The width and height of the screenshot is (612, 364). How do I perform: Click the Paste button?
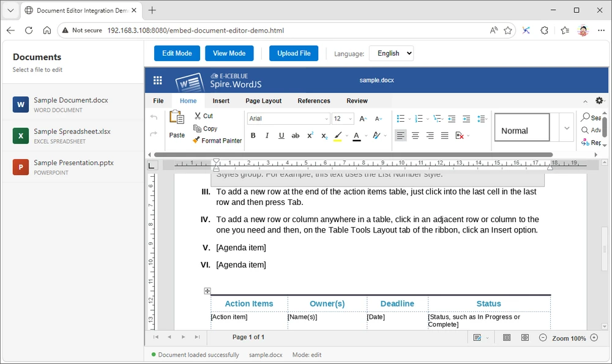coord(177,125)
